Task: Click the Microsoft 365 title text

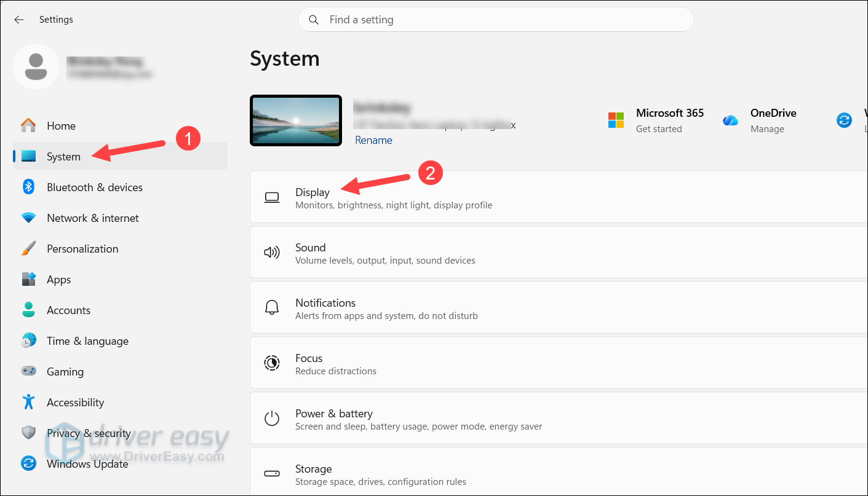Action: 670,113
